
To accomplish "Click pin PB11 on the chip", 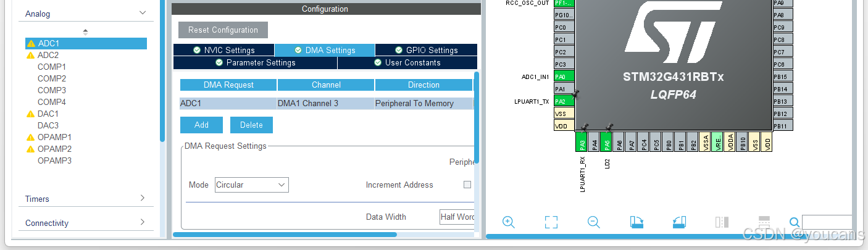I will click(783, 126).
